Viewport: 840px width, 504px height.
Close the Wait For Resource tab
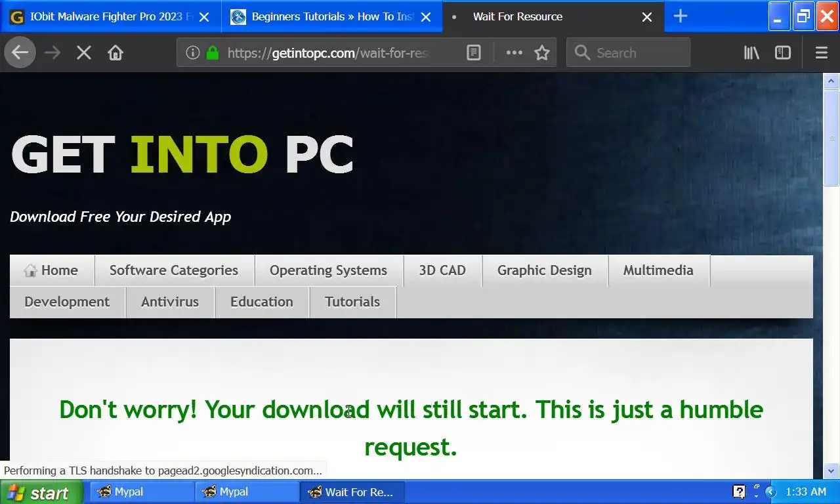point(647,17)
